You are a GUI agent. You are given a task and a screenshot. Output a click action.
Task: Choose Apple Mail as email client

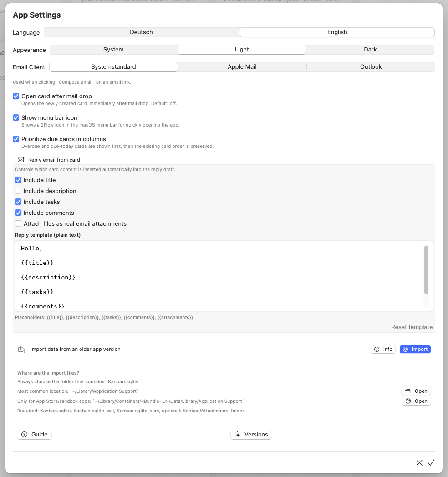(x=242, y=67)
